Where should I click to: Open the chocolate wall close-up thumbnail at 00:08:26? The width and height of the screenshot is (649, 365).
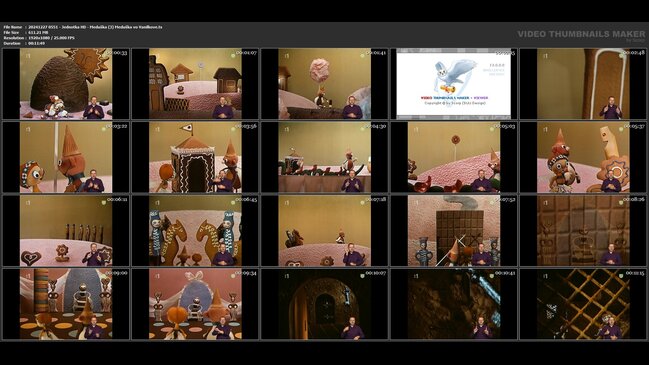click(583, 231)
